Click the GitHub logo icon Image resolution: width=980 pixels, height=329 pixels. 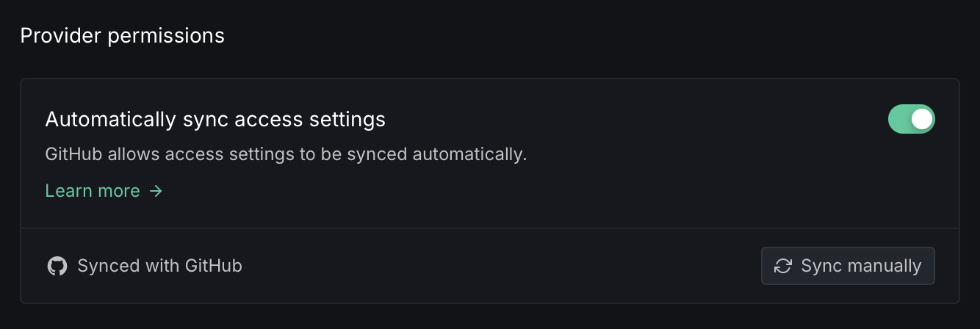click(57, 266)
